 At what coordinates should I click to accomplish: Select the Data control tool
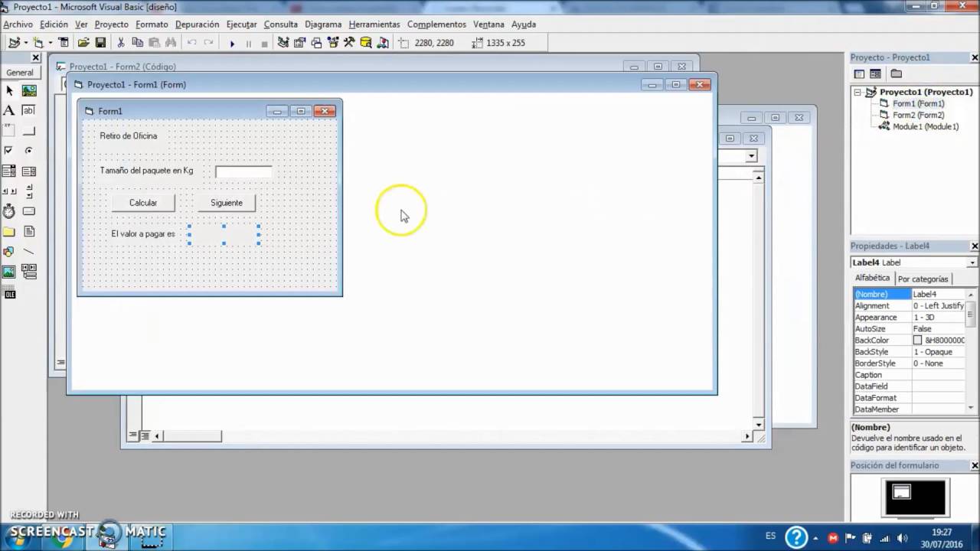click(29, 272)
